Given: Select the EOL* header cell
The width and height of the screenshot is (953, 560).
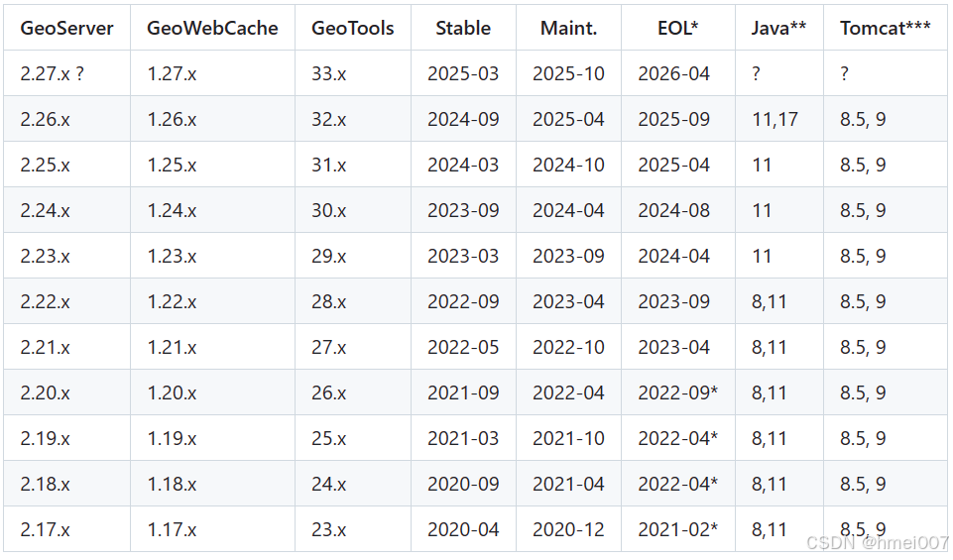Looking at the screenshot, I should [x=677, y=28].
